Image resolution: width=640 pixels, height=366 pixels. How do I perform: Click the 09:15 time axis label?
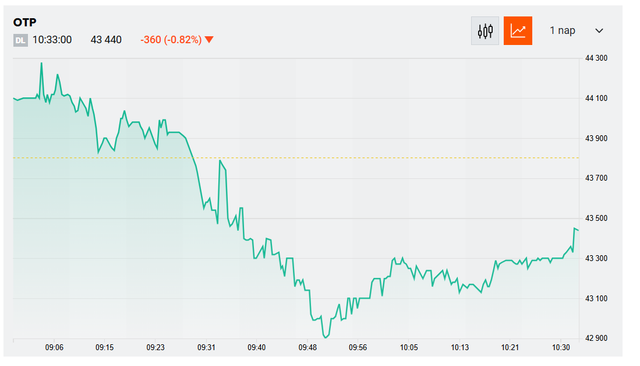(104, 347)
